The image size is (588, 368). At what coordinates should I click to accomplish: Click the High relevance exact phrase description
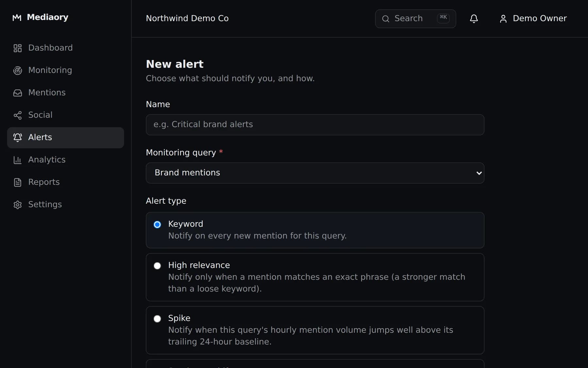point(317,283)
